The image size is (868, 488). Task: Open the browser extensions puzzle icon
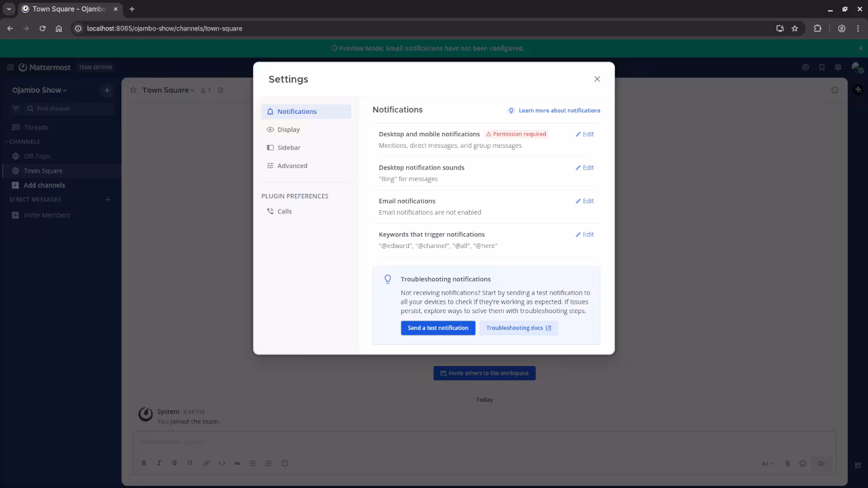[817, 28]
